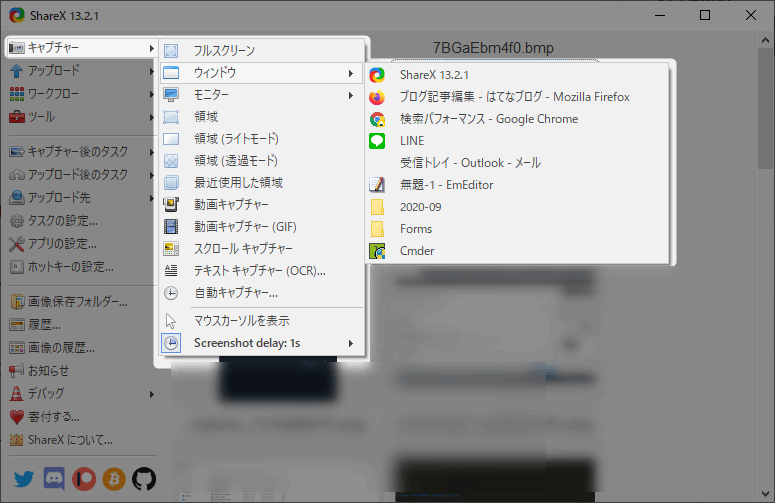Click the scrollbar down arrow
Image resolution: width=775 pixels, height=503 pixels.
pyautogui.click(x=766, y=494)
